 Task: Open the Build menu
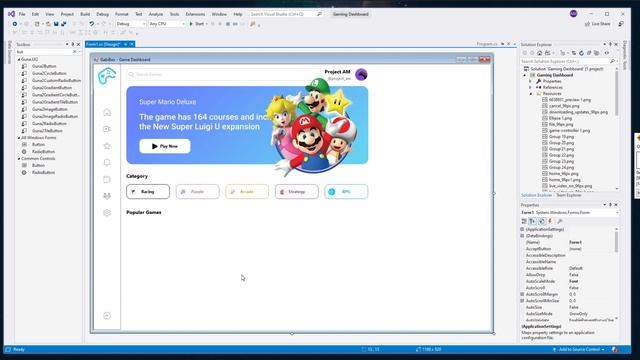tap(85, 14)
